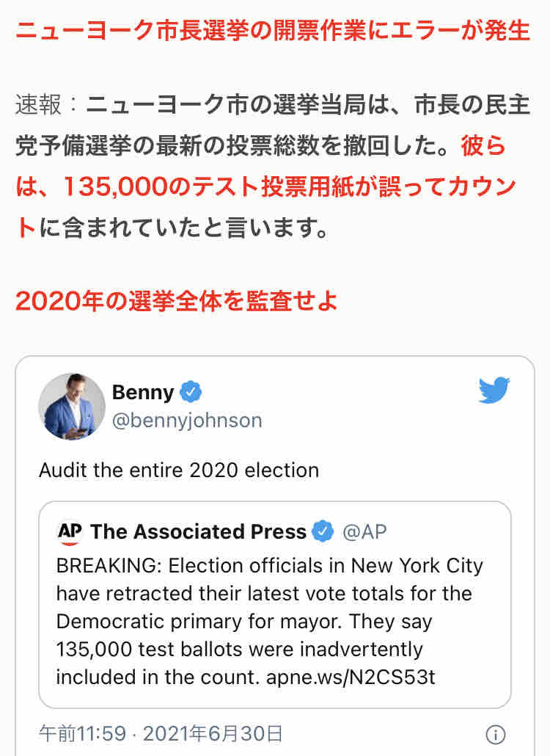The image size is (550, 756).
Task: Follow the apne.ws/N2CS53t link
Action: coord(351,677)
